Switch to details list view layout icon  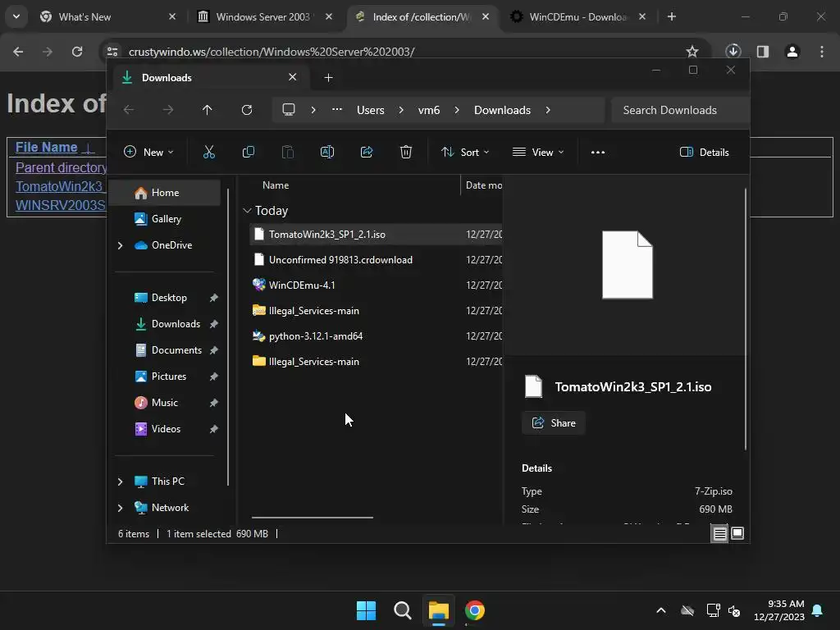(x=719, y=533)
